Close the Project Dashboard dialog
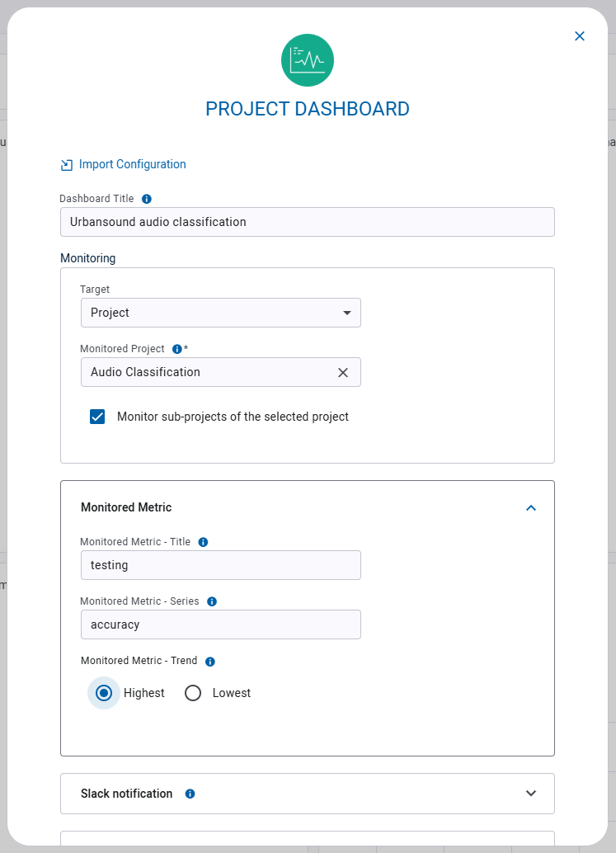 [x=580, y=36]
